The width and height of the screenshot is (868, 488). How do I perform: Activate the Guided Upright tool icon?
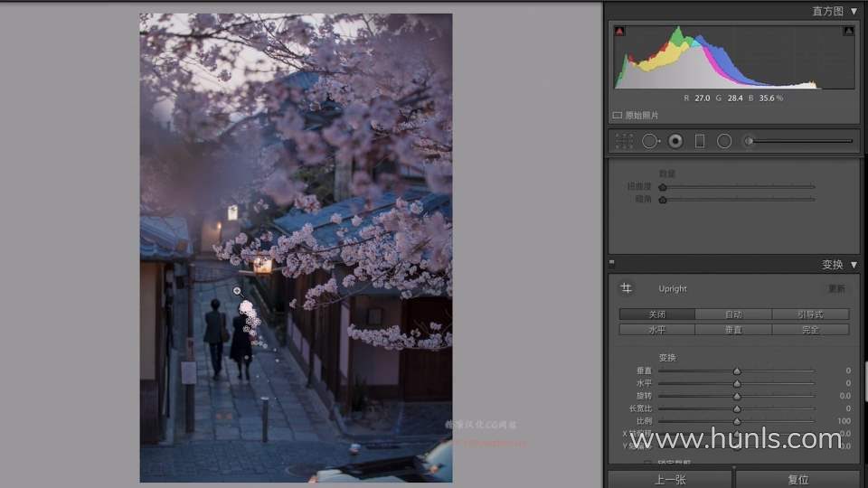pyautogui.click(x=626, y=288)
